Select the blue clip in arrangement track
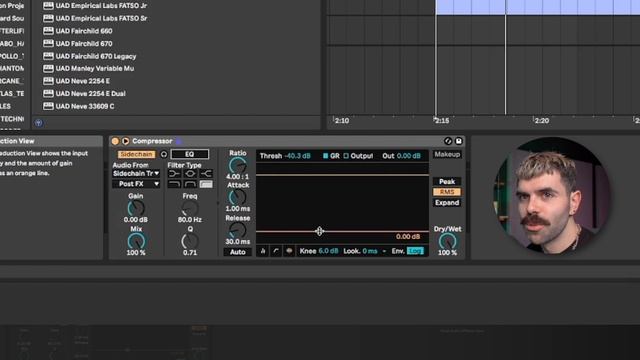This screenshot has height=360, width=640. coord(538,7)
